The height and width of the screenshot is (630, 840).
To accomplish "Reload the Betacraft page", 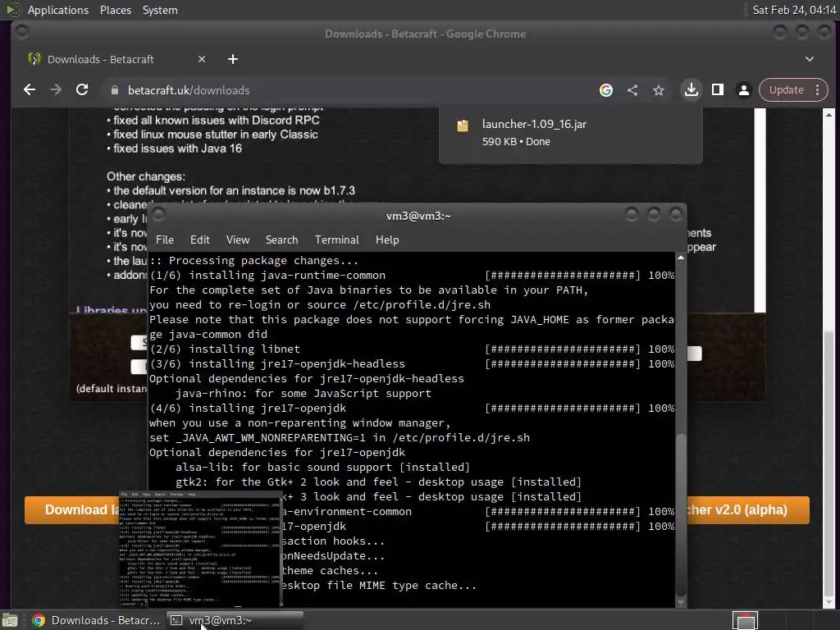I will (82, 90).
